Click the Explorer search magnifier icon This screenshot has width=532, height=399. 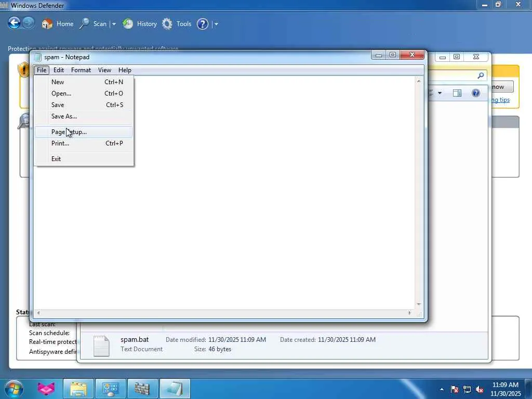coord(481,76)
